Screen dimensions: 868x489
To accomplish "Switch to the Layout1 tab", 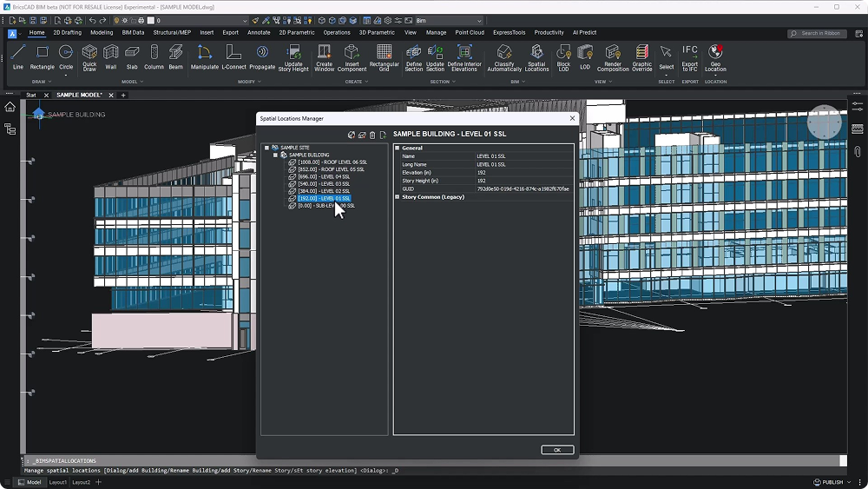I will pyautogui.click(x=57, y=482).
